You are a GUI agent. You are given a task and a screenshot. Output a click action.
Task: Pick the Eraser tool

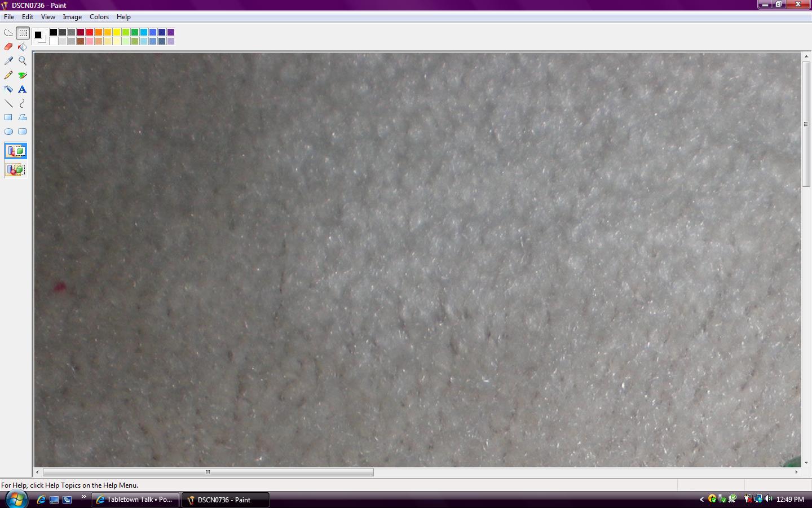point(8,47)
